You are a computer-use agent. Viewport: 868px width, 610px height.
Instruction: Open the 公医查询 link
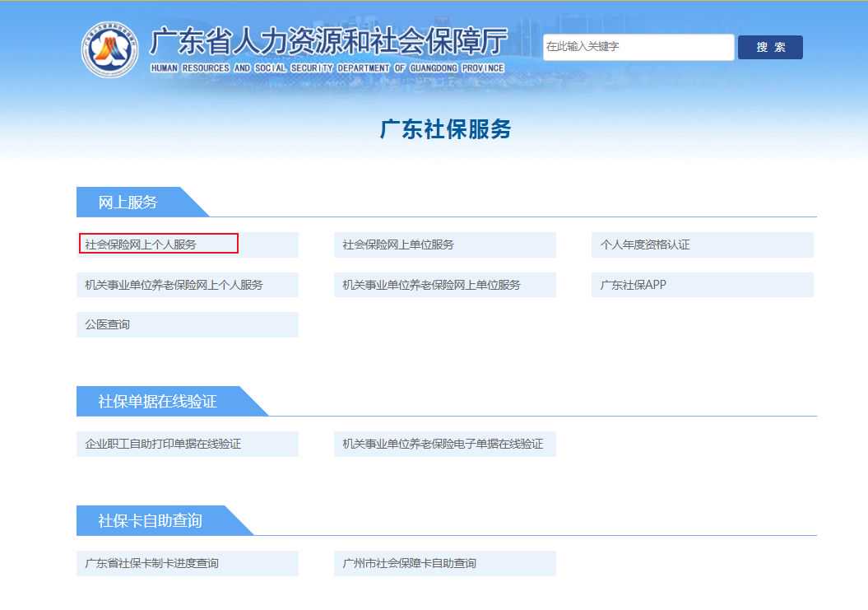tap(108, 324)
